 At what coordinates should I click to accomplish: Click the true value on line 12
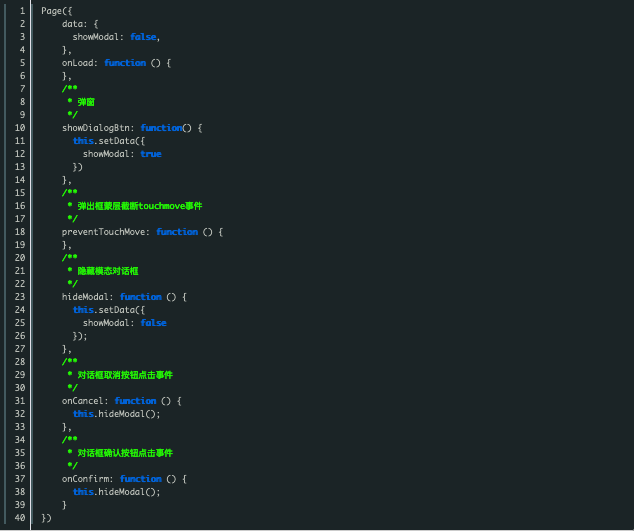point(150,154)
